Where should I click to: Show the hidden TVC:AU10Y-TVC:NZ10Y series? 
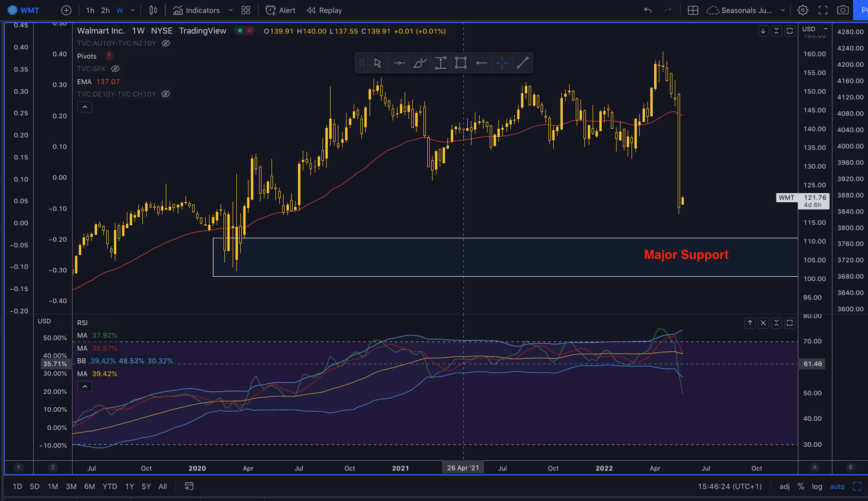coord(166,43)
